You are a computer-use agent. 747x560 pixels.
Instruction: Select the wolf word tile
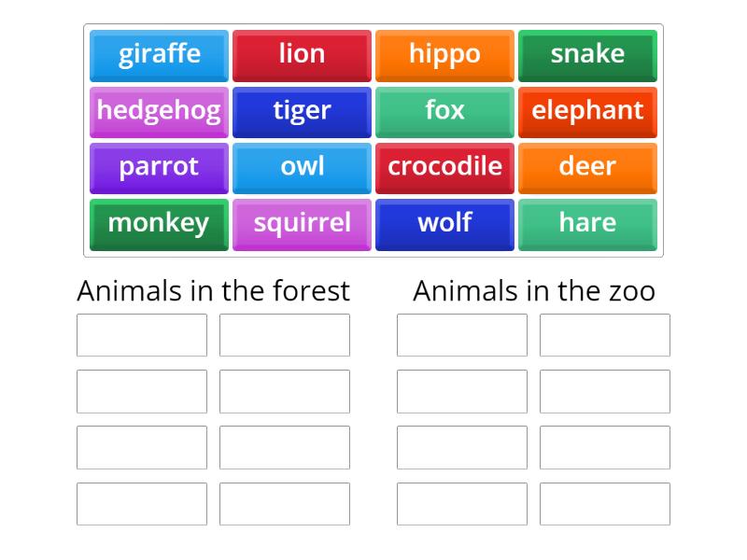[x=444, y=223]
